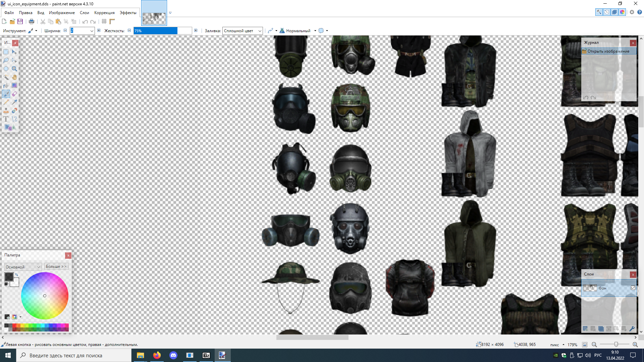The width and height of the screenshot is (644, 362).
Task: Toggle the Tools window button at top right
Action: (x=599, y=12)
